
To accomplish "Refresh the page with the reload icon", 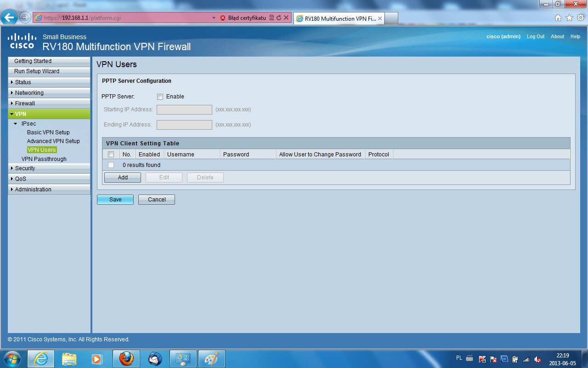I will click(x=279, y=18).
